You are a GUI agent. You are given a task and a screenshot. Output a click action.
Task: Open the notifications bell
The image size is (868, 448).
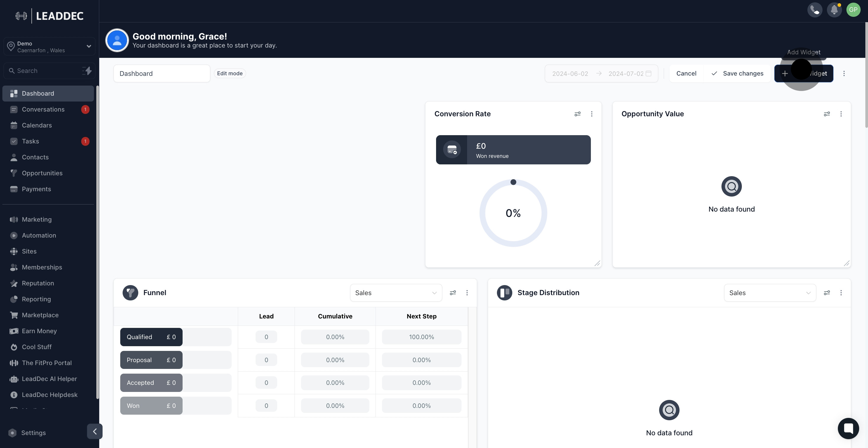coord(834,10)
